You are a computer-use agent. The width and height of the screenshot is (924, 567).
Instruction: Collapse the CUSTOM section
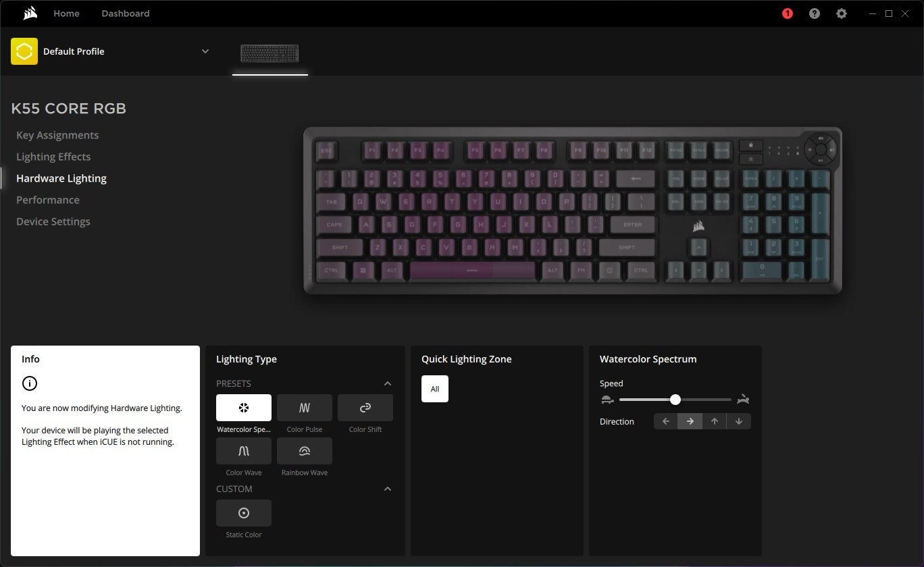coord(388,489)
